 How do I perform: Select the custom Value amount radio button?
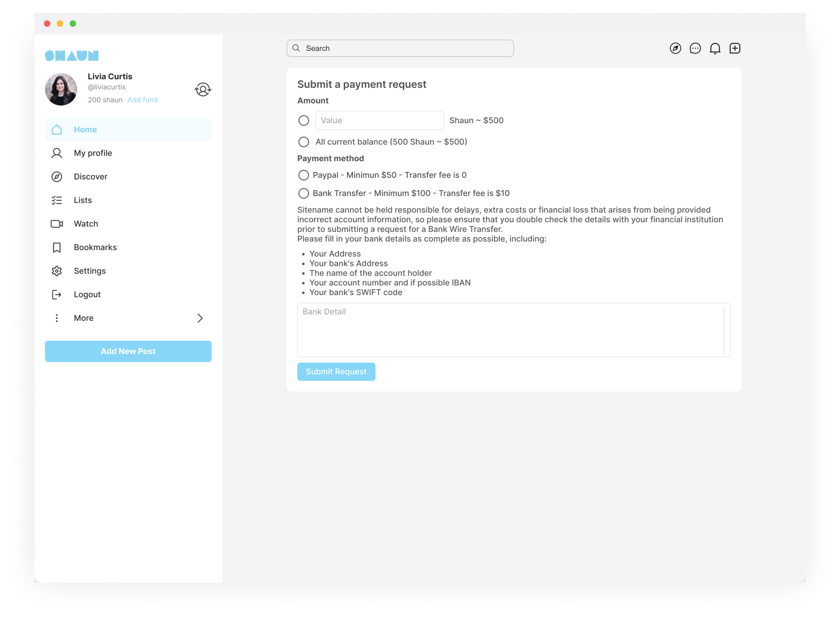pyautogui.click(x=304, y=121)
